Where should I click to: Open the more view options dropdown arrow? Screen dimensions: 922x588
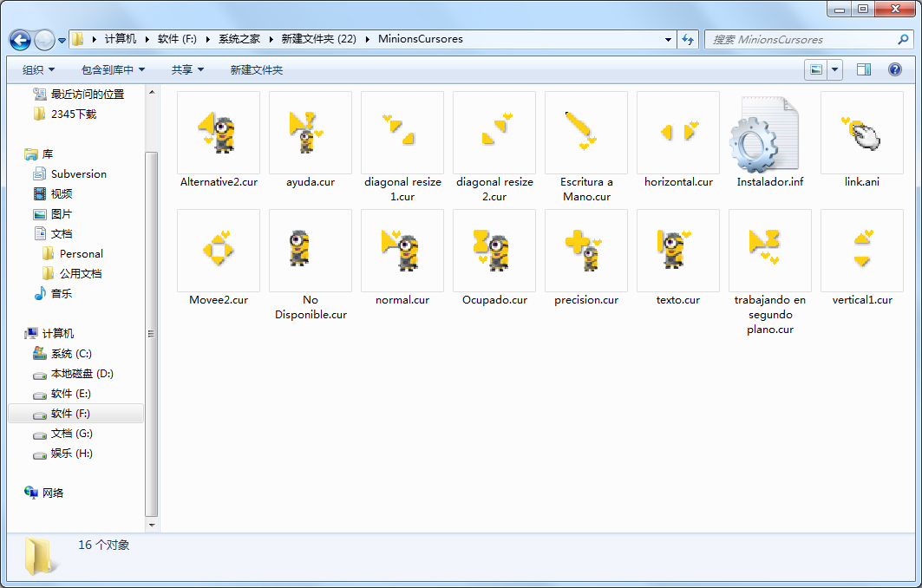834,69
